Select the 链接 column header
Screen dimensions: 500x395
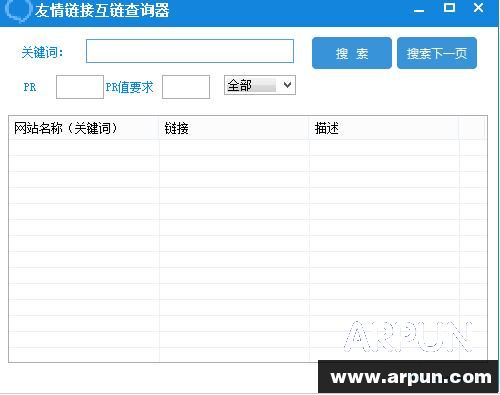click(234, 128)
